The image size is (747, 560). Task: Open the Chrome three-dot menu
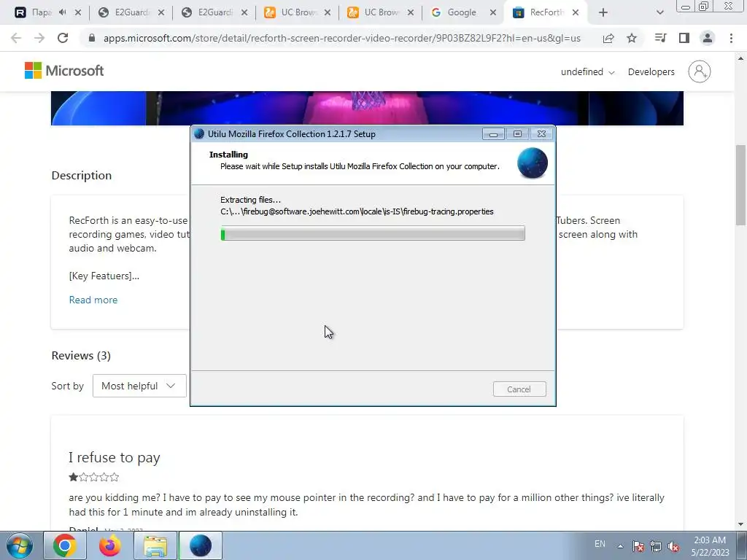pos(731,38)
